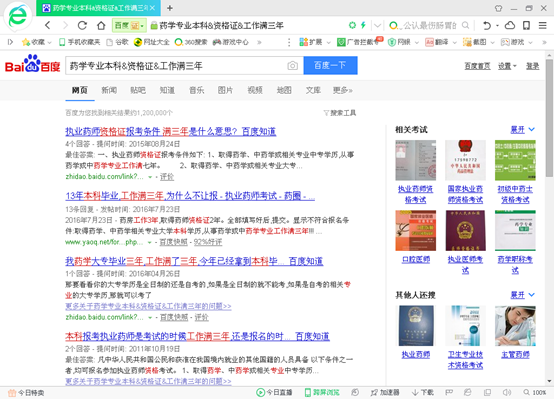Open the 设置 dropdown
This screenshot has height=399, width=554.
(x=507, y=66)
